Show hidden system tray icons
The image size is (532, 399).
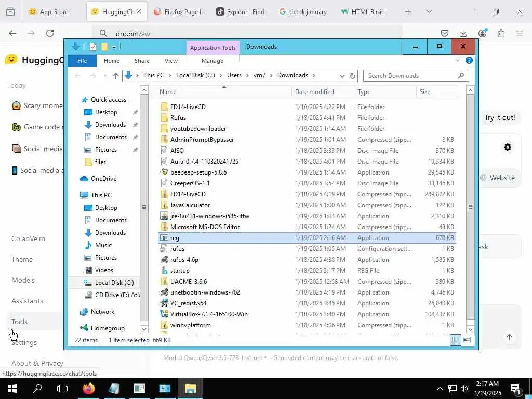click(x=440, y=389)
